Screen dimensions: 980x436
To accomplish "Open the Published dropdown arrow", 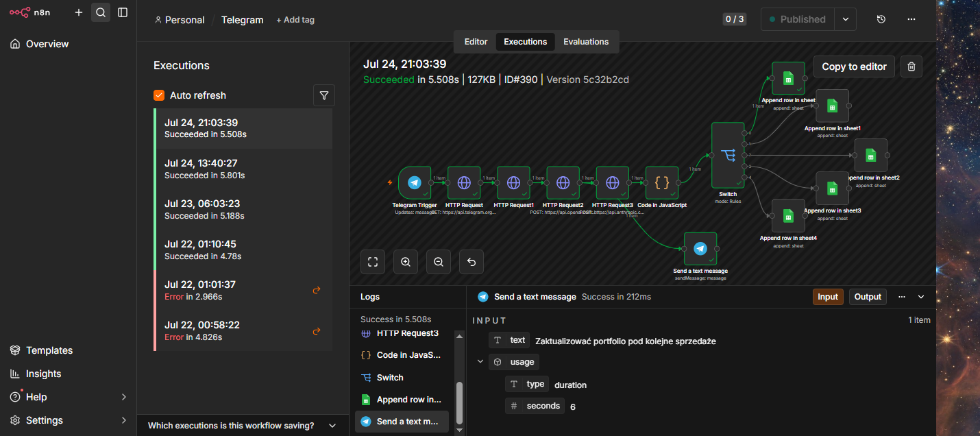I will (846, 19).
